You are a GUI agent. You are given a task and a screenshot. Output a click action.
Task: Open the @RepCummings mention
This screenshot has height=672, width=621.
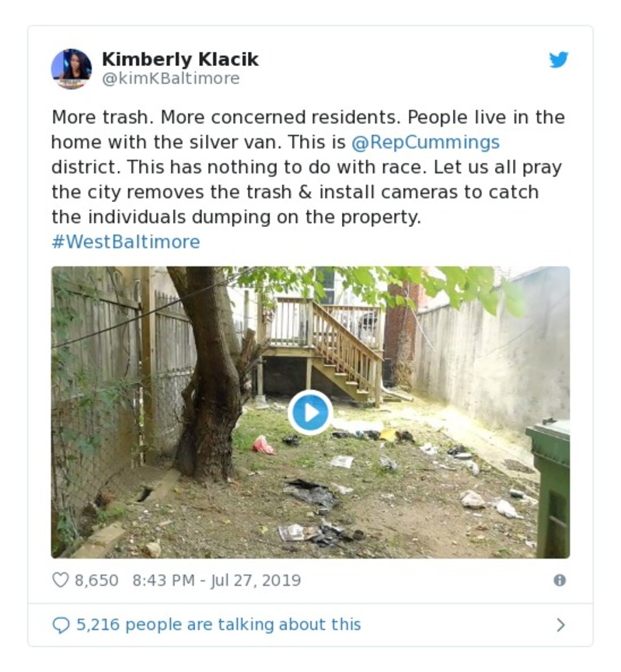(x=425, y=142)
